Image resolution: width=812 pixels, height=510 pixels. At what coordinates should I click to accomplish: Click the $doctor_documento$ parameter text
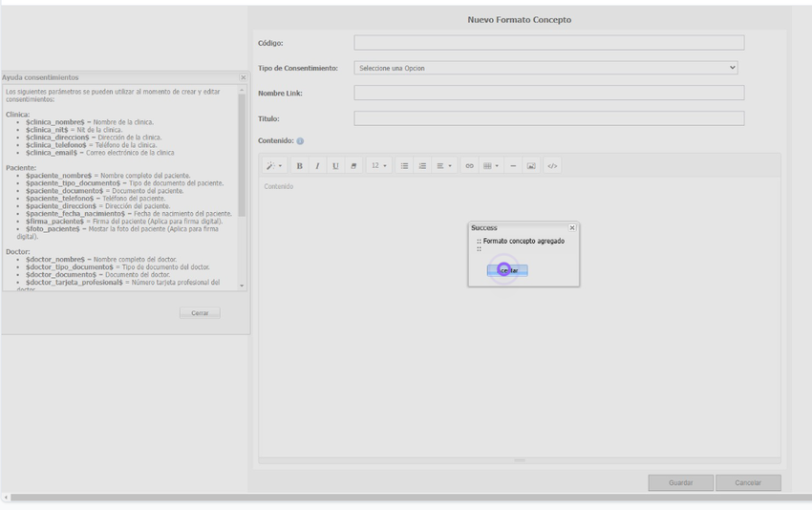click(61, 274)
